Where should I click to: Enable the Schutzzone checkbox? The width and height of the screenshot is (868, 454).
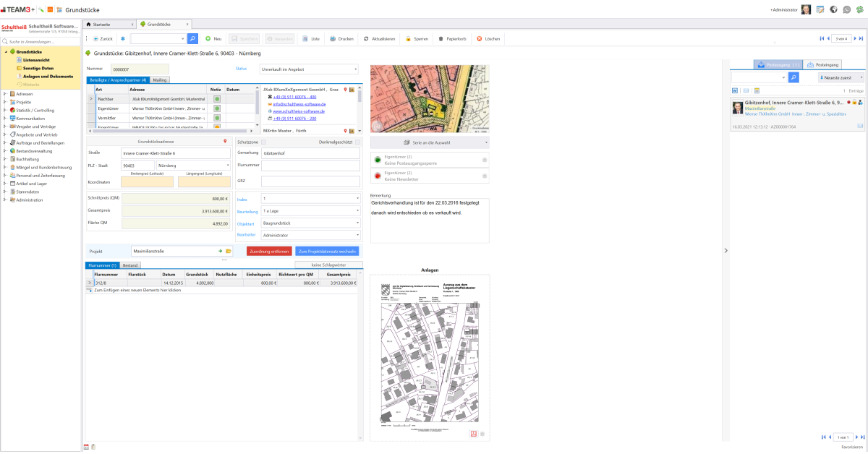(263, 142)
